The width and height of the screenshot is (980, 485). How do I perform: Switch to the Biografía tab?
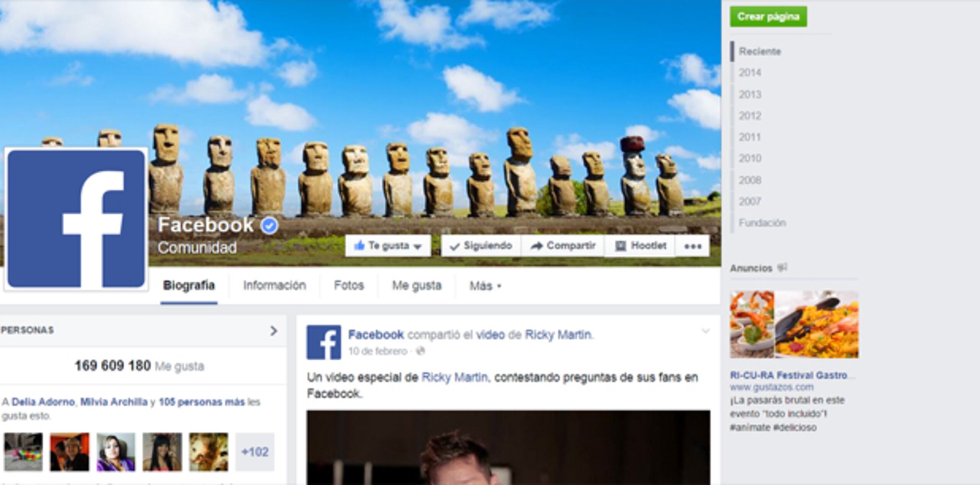pos(189,286)
